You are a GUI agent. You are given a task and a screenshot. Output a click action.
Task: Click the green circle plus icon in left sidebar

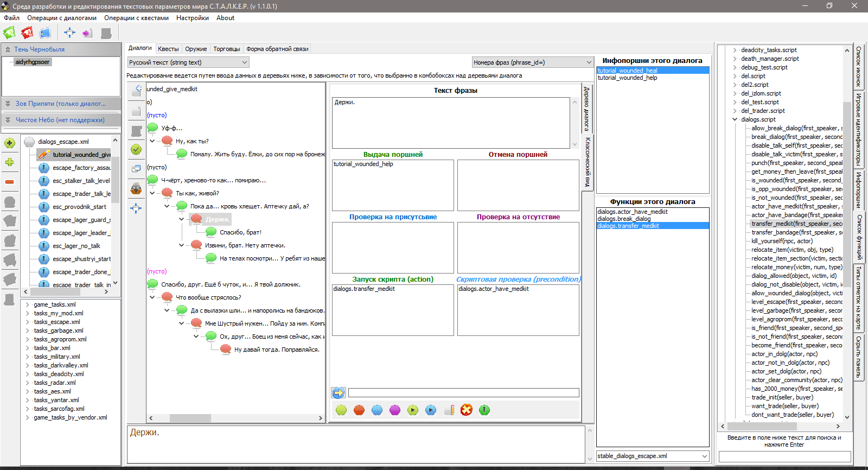[10, 143]
